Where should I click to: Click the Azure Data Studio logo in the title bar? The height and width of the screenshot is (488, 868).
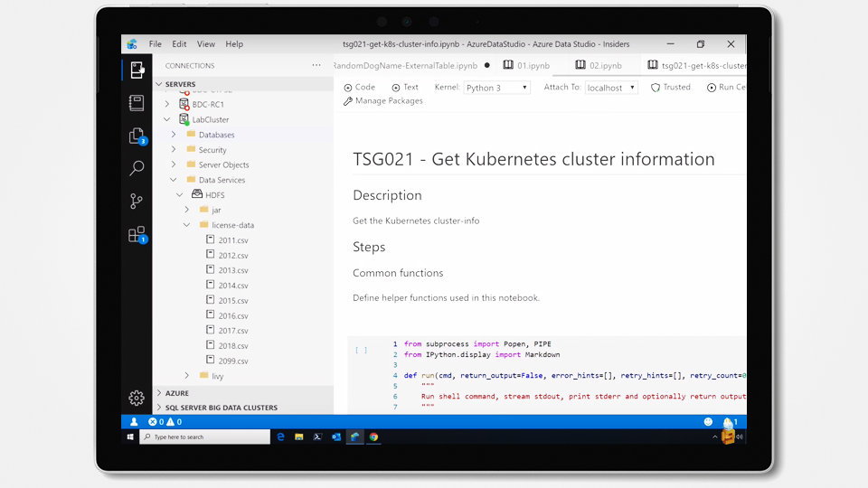(132, 43)
